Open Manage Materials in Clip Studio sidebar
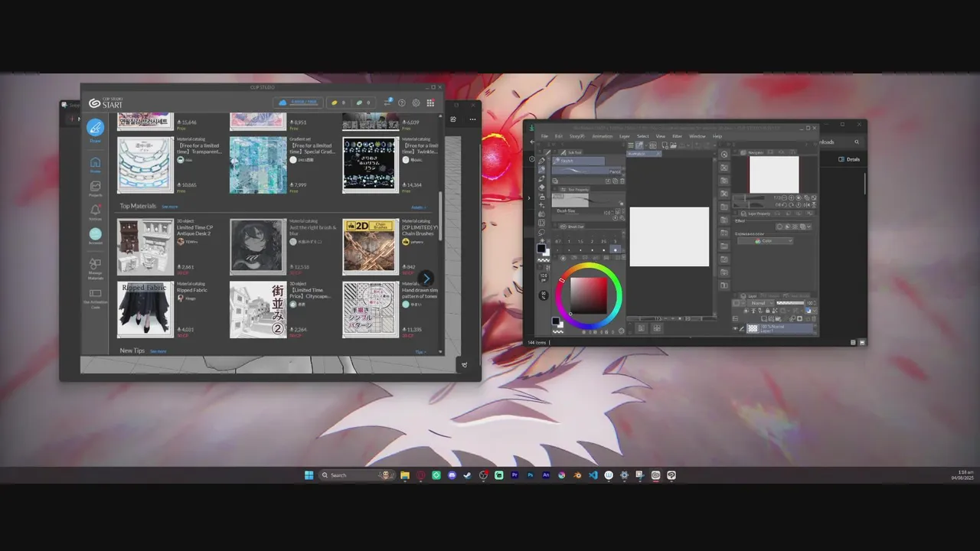The height and width of the screenshot is (551, 980). [95, 267]
